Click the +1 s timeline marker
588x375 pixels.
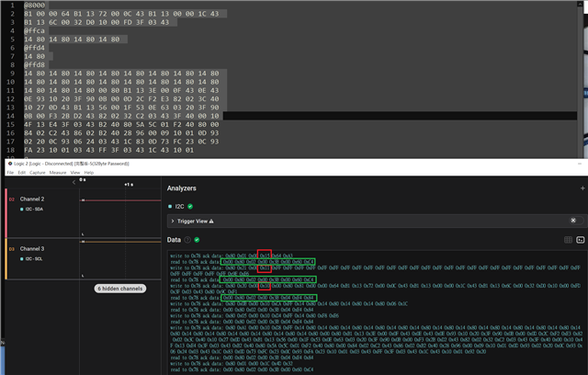(129, 185)
